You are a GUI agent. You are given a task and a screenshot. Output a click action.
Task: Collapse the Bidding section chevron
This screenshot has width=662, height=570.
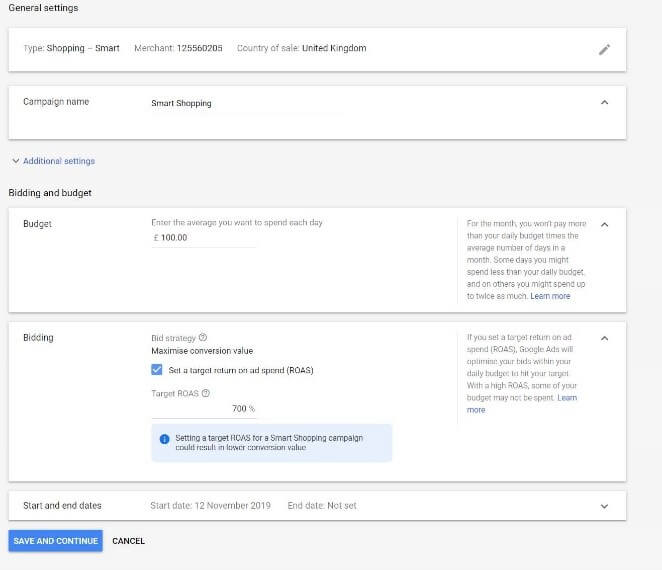(x=604, y=338)
